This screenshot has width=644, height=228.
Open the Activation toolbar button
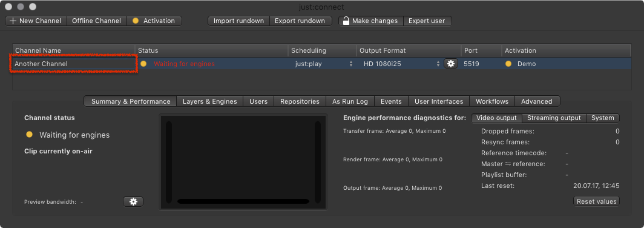pyautogui.click(x=154, y=21)
